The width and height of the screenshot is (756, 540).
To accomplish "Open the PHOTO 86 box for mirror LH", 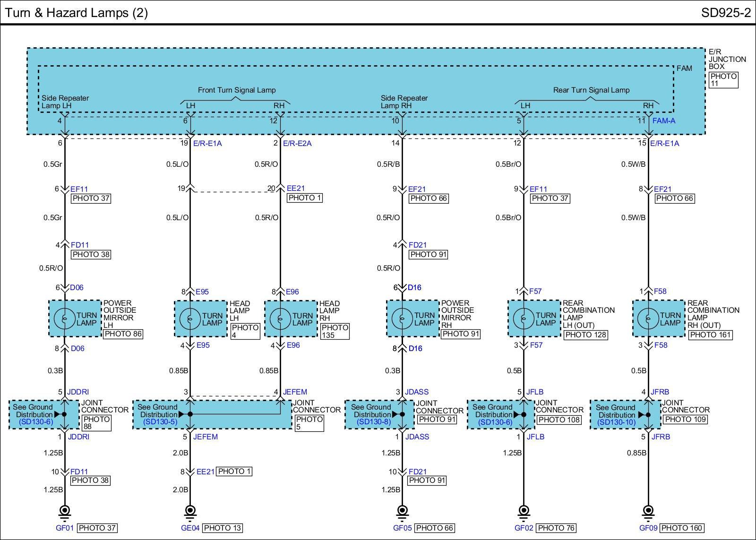I will pos(122,334).
